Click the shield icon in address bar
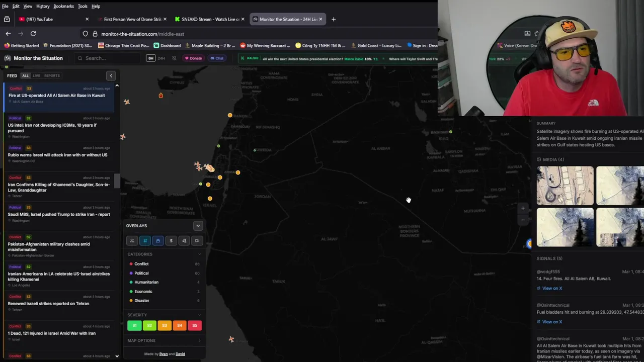Image resolution: width=644 pixels, height=362 pixels. click(86, 34)
